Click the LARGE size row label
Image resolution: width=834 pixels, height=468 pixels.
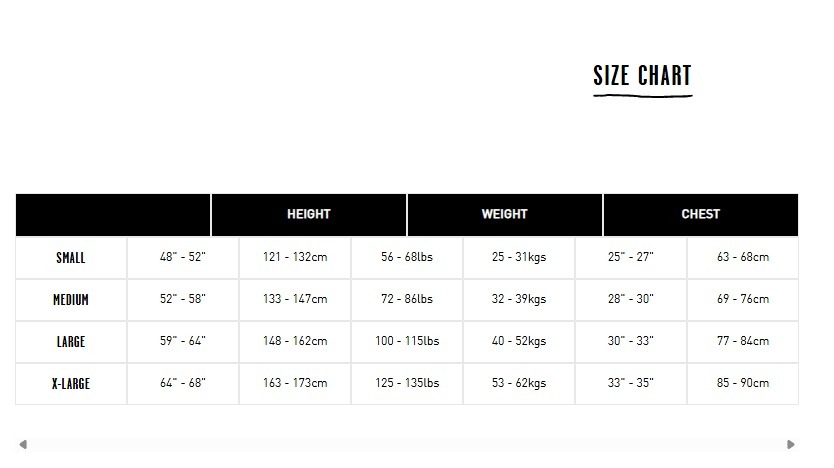(x=71, y=342)
